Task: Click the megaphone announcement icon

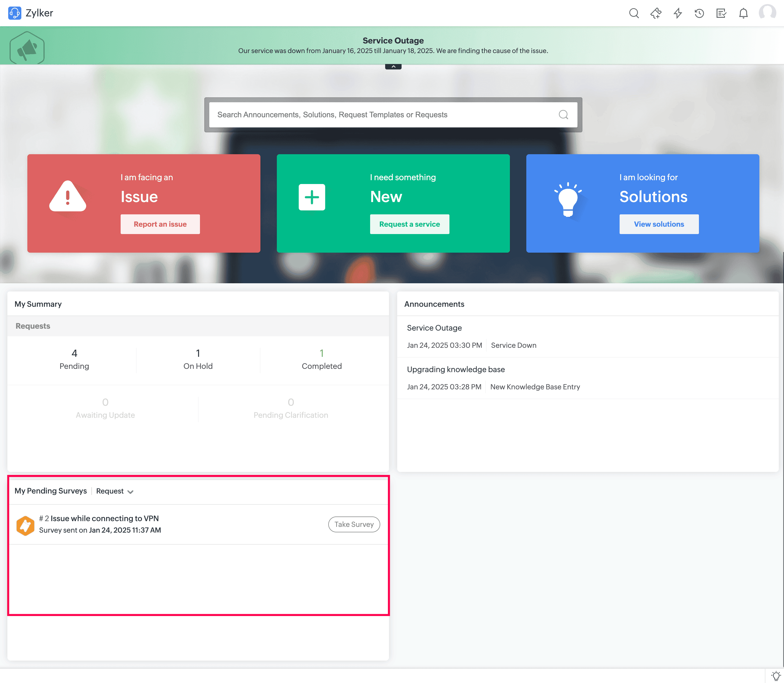Action: click(27, 48)
